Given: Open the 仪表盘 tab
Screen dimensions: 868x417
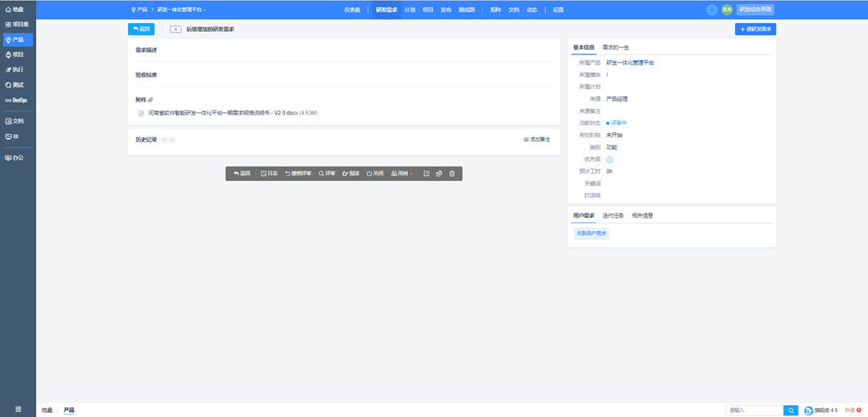Looking at the screenshot, I should (353, 10).
